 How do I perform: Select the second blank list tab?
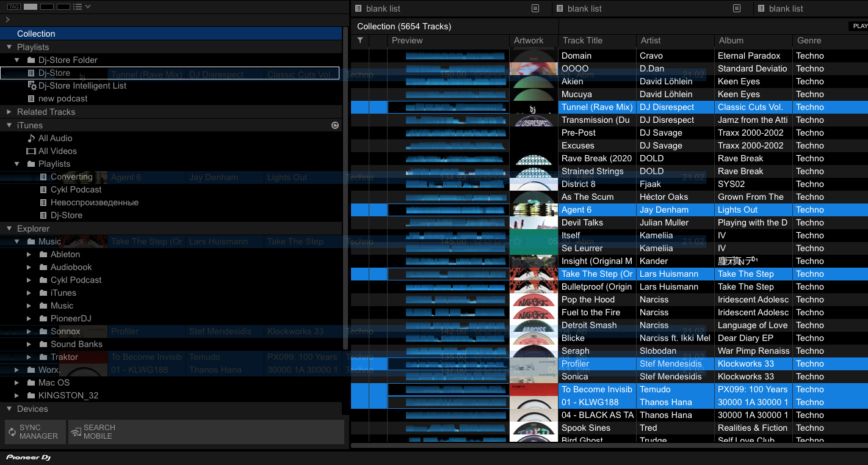click(585, 9)
